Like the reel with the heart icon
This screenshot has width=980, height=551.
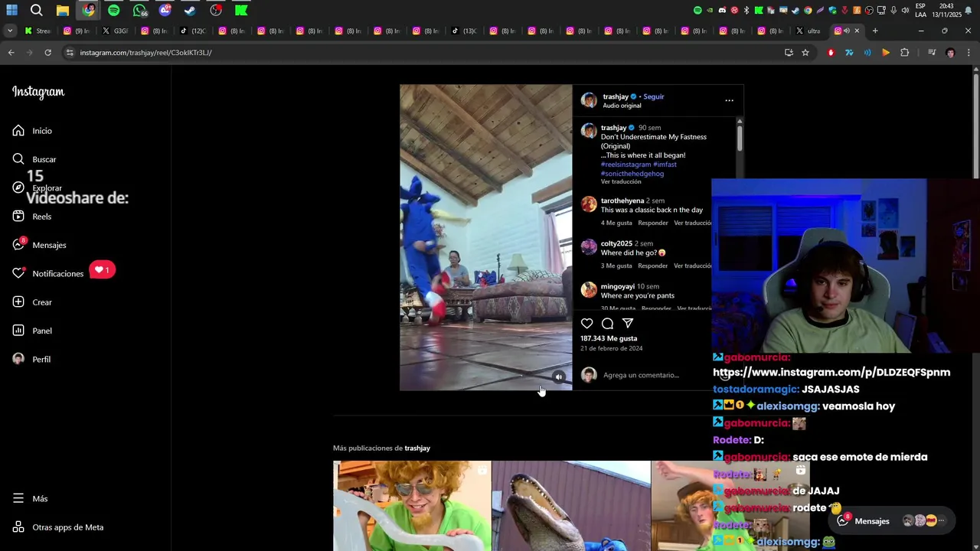(586, 324)
